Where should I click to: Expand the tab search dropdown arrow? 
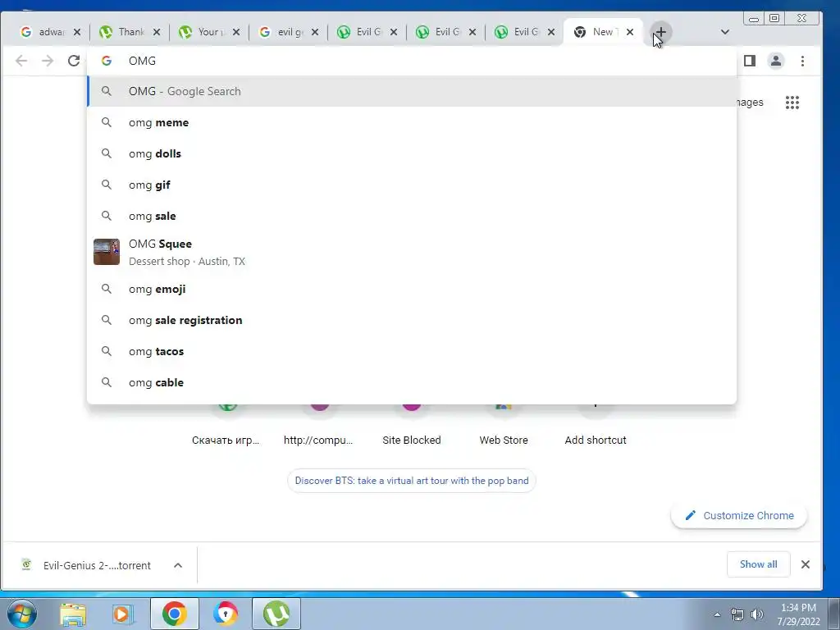(725, 32)
